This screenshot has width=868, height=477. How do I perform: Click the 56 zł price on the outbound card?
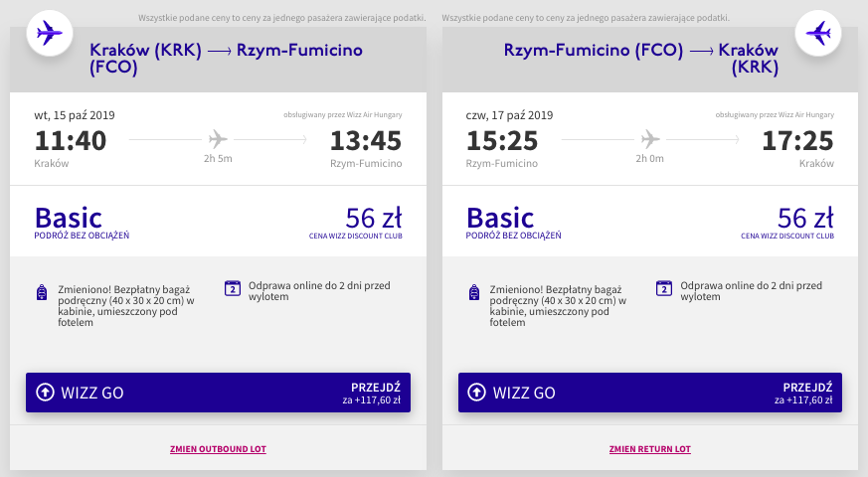click(x=374, y=218)
